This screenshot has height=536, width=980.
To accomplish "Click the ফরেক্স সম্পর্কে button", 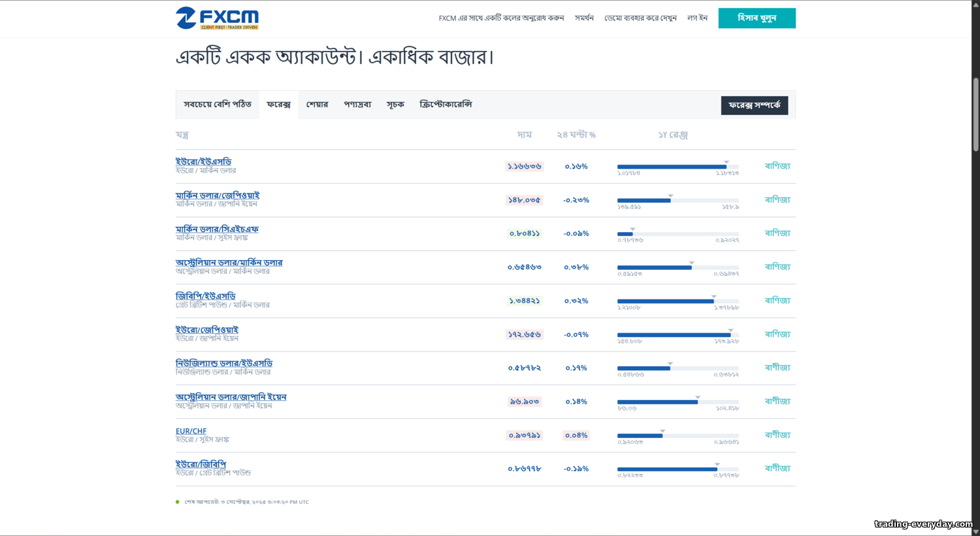I will [754, 105].
